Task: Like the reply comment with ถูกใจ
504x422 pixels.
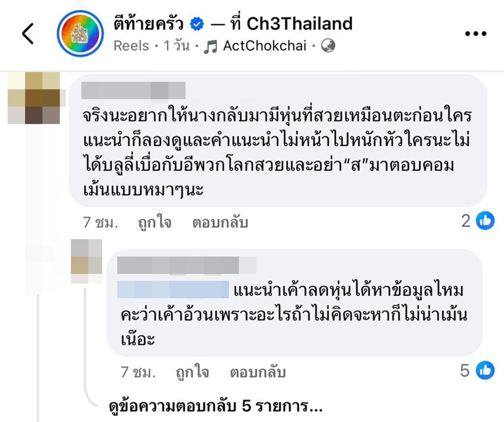Action: [192, 372]
